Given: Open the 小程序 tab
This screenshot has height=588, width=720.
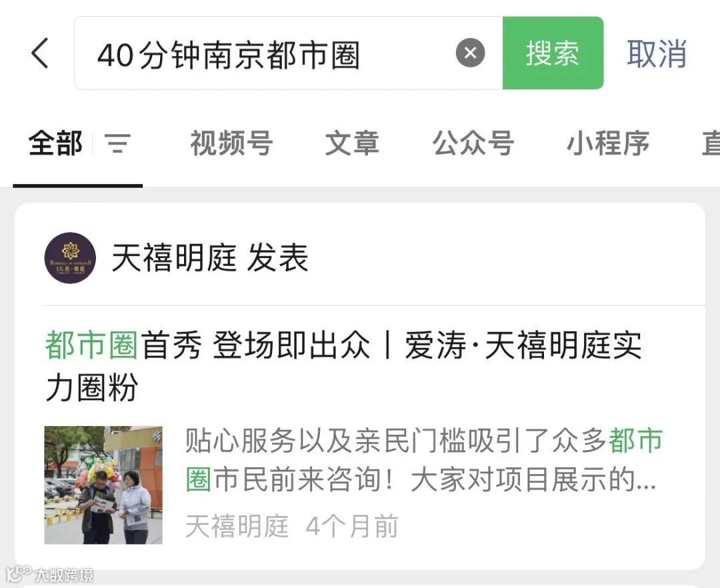Looking at the screenshot, I should coord(608,143).
